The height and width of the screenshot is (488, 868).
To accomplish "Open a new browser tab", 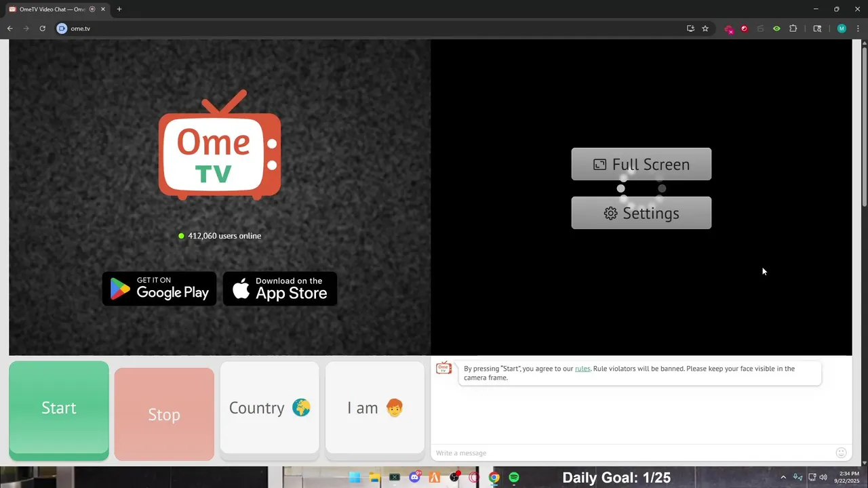I will tap(119, 9).
